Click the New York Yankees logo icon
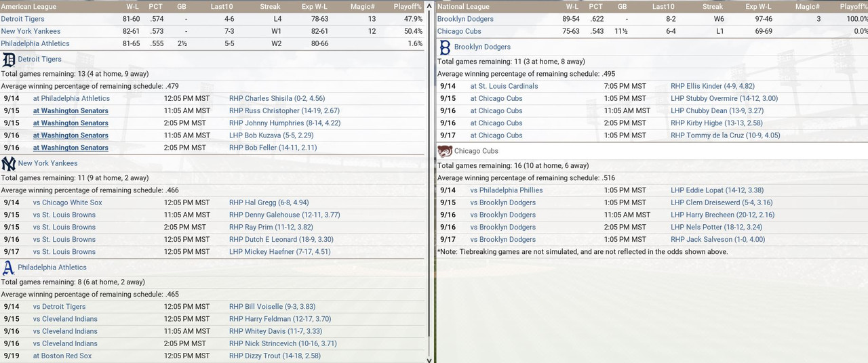The height and width of the screenshot is (363, 868). [x=8, y=163]
